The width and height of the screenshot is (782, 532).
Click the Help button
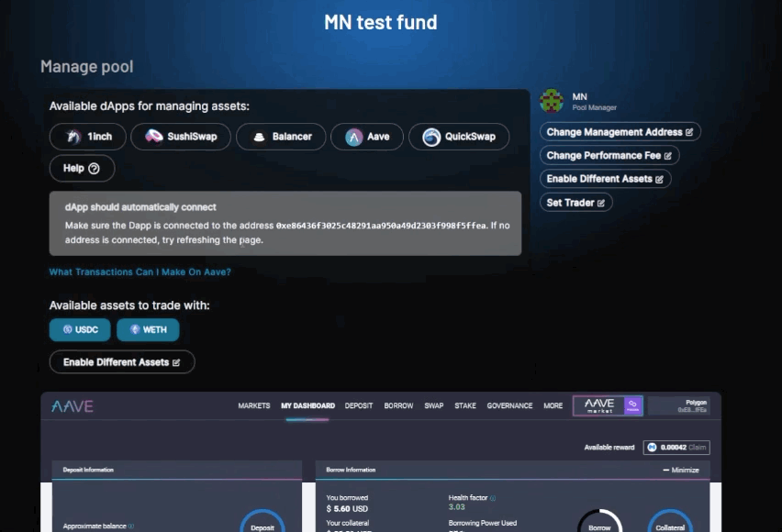[82, 169]
